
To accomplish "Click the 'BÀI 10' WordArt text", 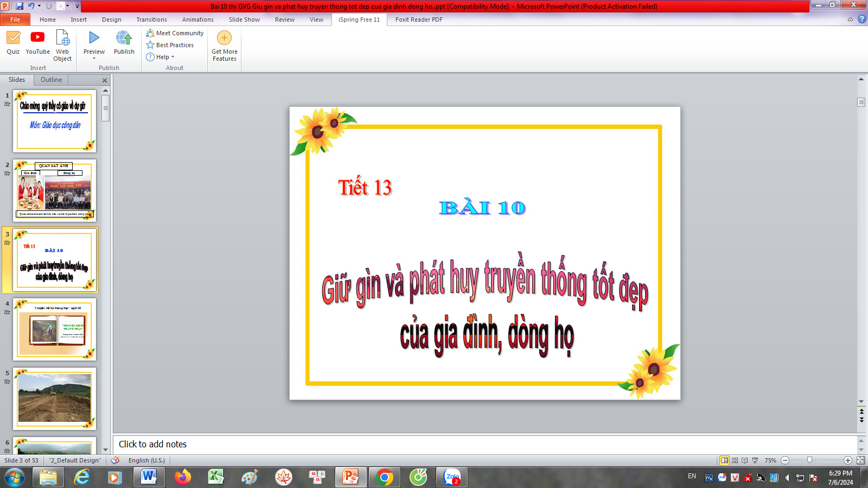I will coord(482,208).
